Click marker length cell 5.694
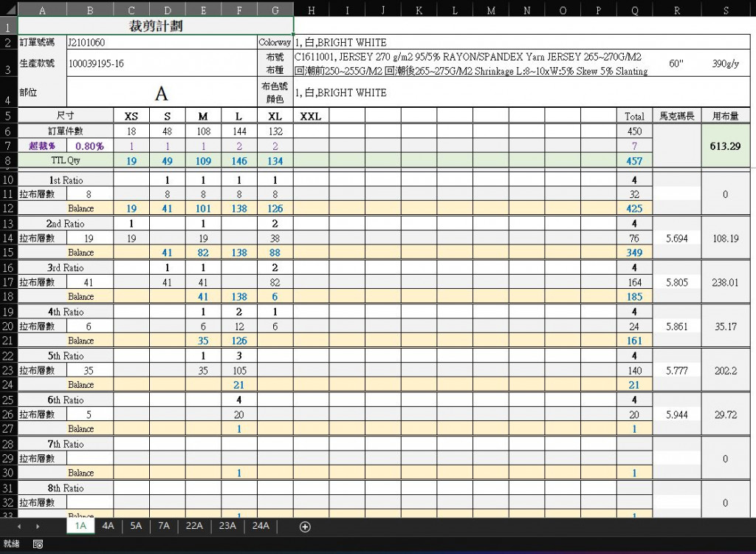Viewport: 756px width, 554px height. click(677, 238)
